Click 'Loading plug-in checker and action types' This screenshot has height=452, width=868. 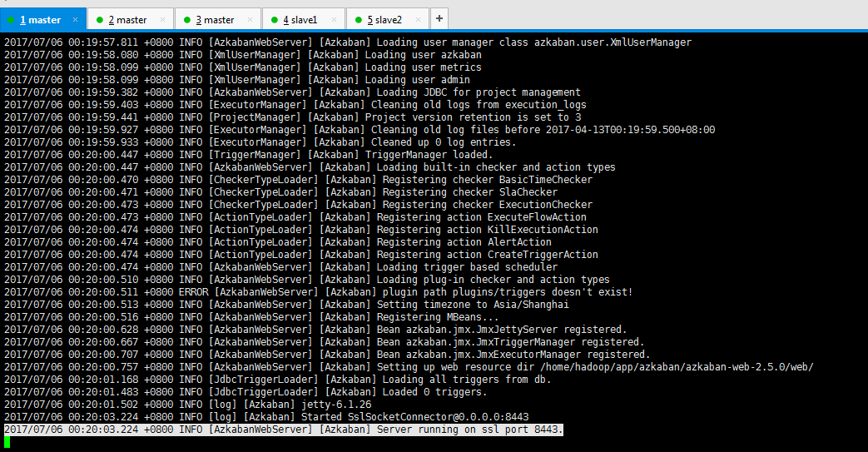494,279
